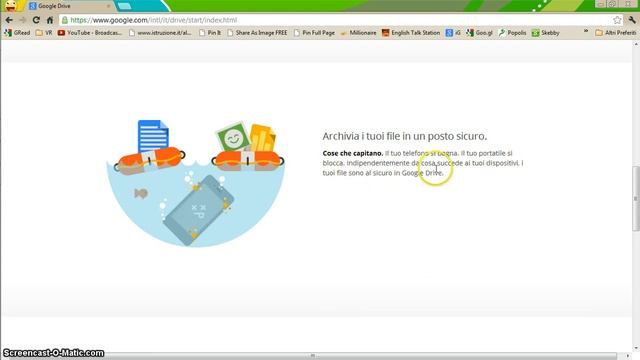Image resolution: width=640 pixels, height=360 pixels.
Task: Open the YouTube - Broadcas... bookmark
Action: point(90,33)
